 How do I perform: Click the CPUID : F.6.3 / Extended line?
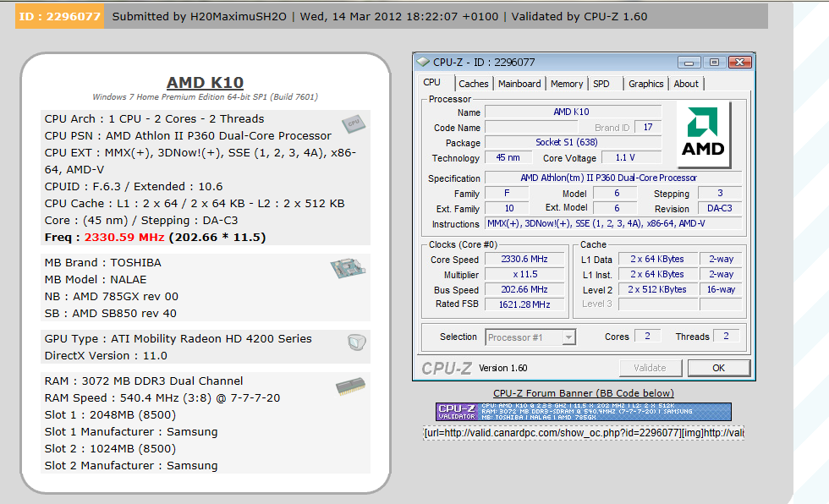coord(134,187)
